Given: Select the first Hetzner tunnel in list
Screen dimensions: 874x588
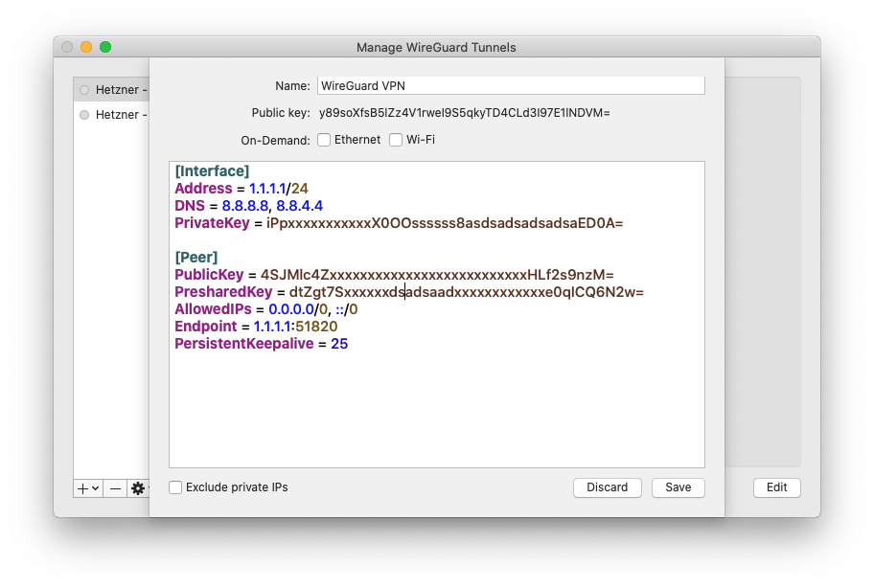Looking at the screenshot, I should coord(111,90).
